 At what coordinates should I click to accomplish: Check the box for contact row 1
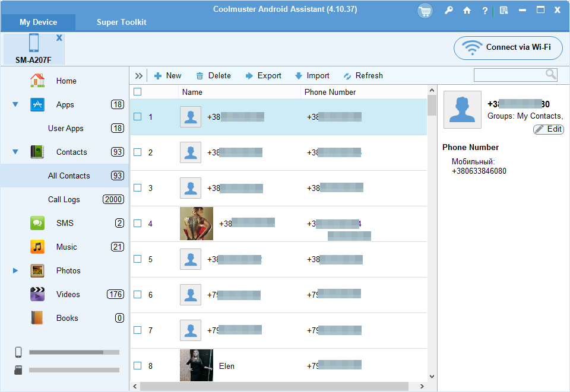pyautogui.click(x=137, y=116)
